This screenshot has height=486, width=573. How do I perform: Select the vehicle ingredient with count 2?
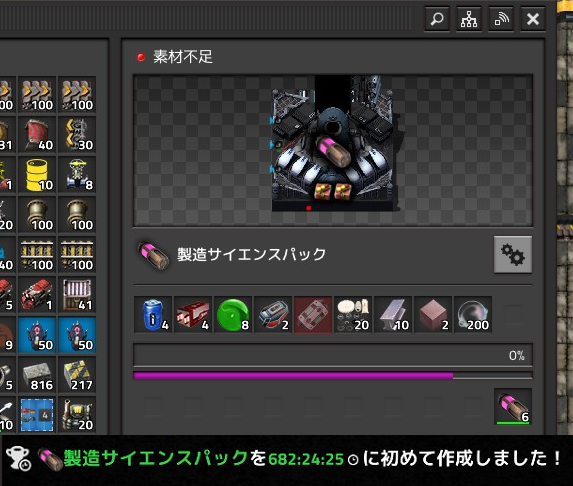tap(273, 315)
